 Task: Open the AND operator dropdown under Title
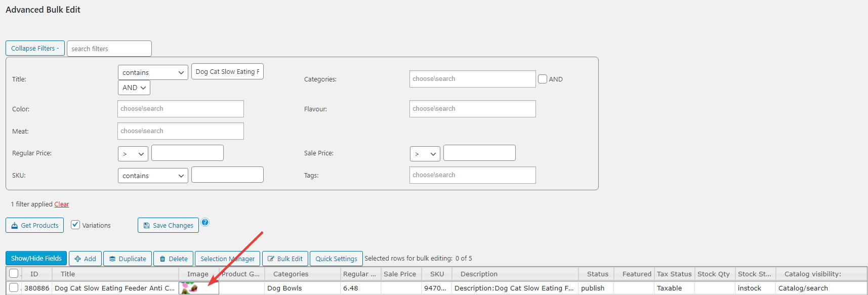[134, 88]
